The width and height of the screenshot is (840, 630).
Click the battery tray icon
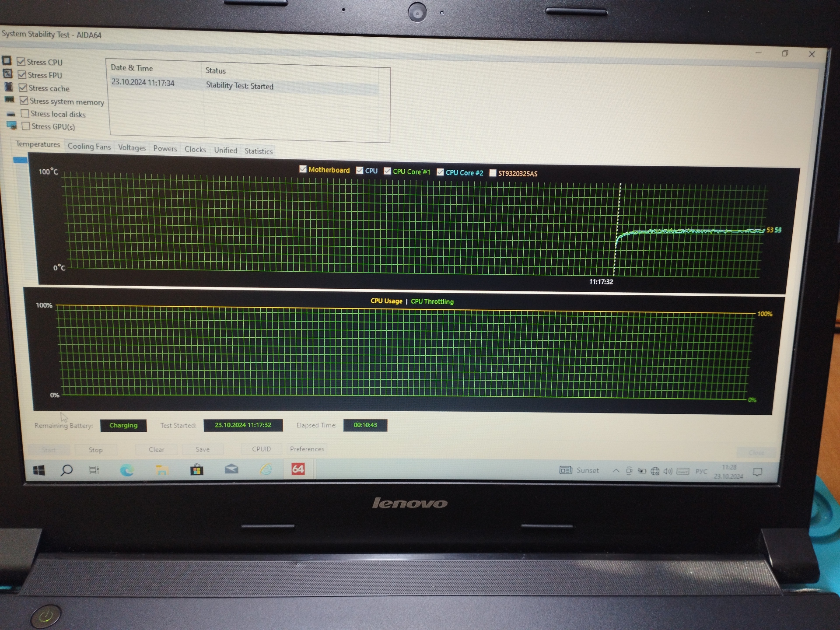coord(642,471)
